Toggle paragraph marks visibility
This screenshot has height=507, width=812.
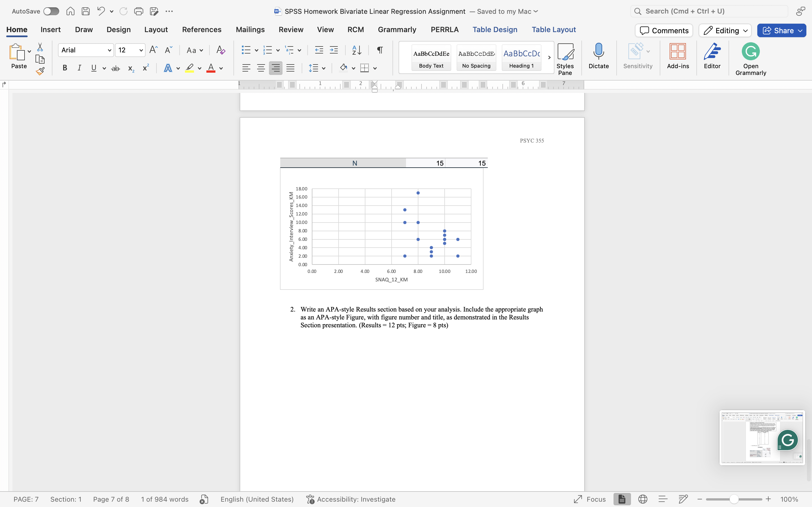click(379, 50)
